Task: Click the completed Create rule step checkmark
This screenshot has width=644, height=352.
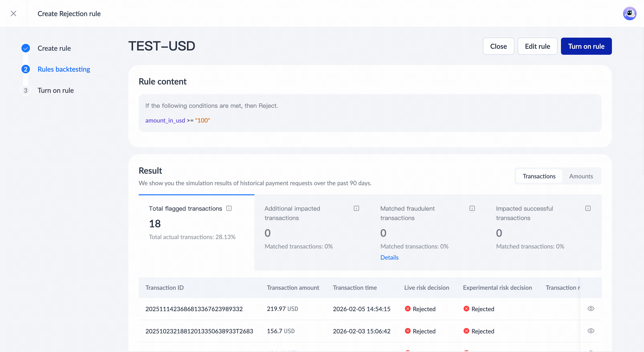Action: pyautogui.click(x=25, y=48)
